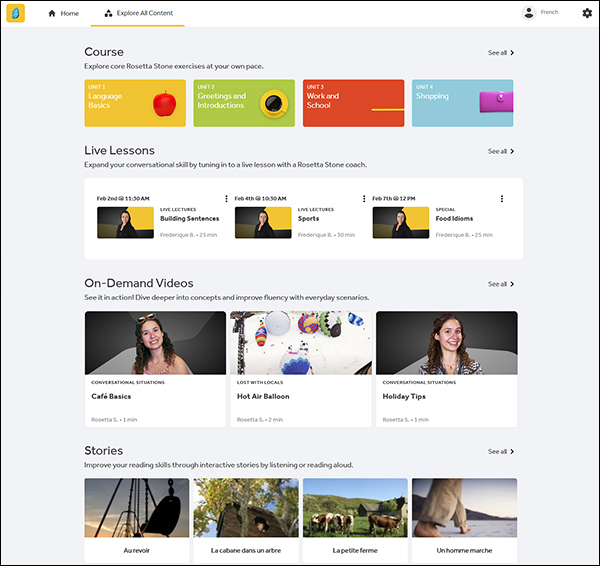Click the Hot Air Balloon video title
The image size is (600, 566).
click(263, 397)
